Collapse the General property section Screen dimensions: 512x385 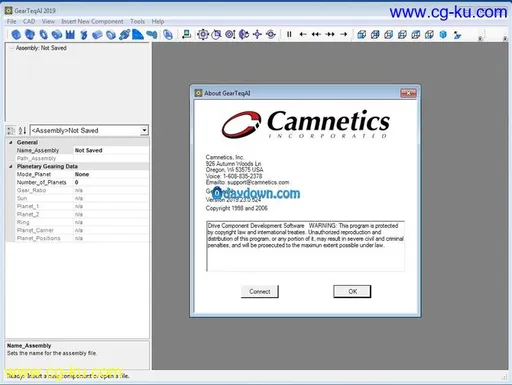(x=11, y=142)
